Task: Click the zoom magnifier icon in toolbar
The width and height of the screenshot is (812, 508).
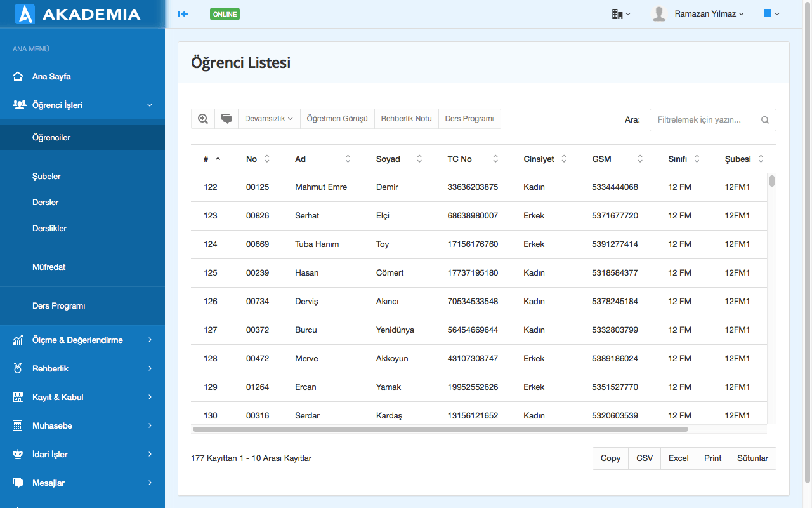Action: pos(203,119)
